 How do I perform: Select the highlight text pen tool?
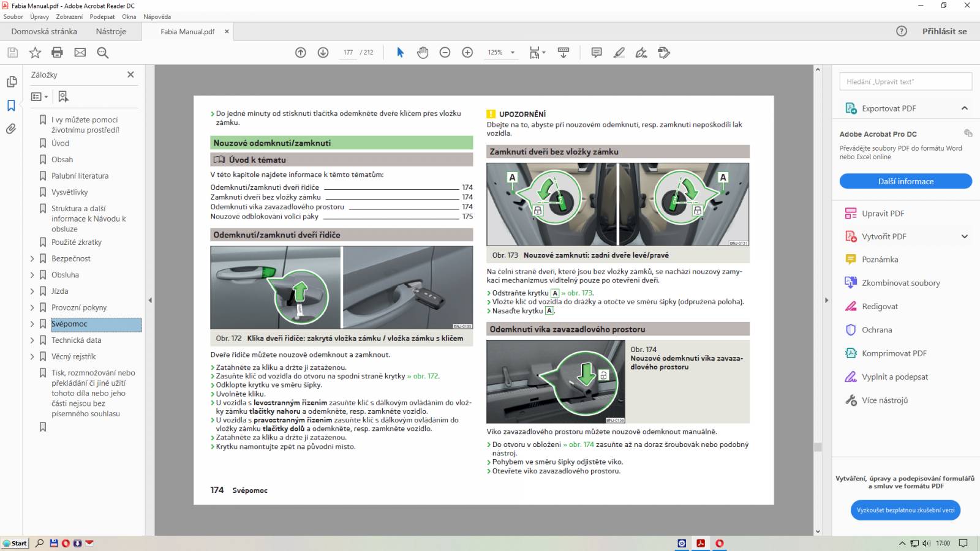pyautogui.click(x=619, y=53)
